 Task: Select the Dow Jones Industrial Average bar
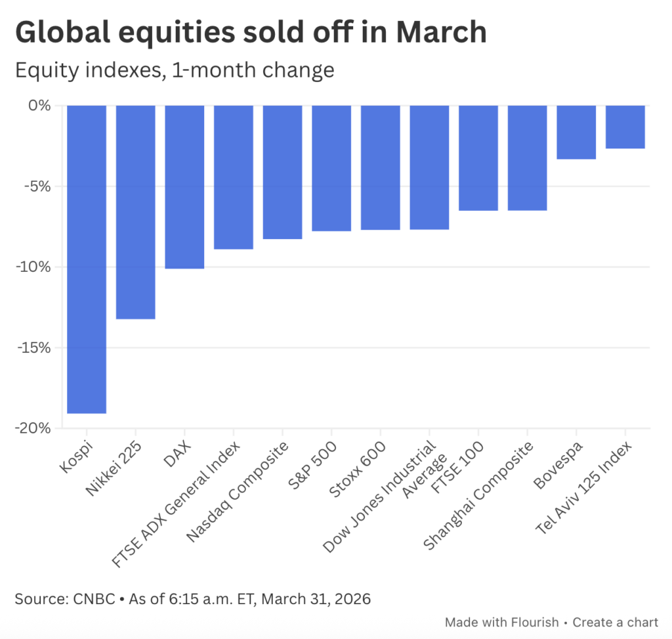click(429, 167)
